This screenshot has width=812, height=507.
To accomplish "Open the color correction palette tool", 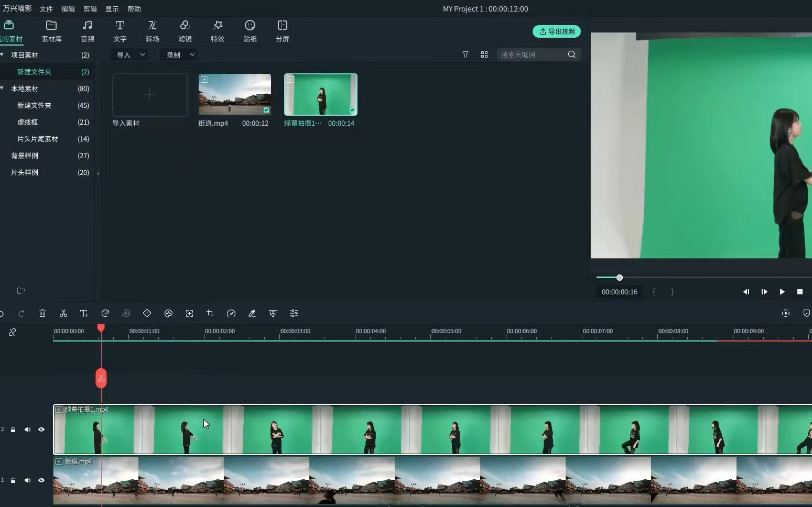I will pyautogui.click(x=168, y=313).
